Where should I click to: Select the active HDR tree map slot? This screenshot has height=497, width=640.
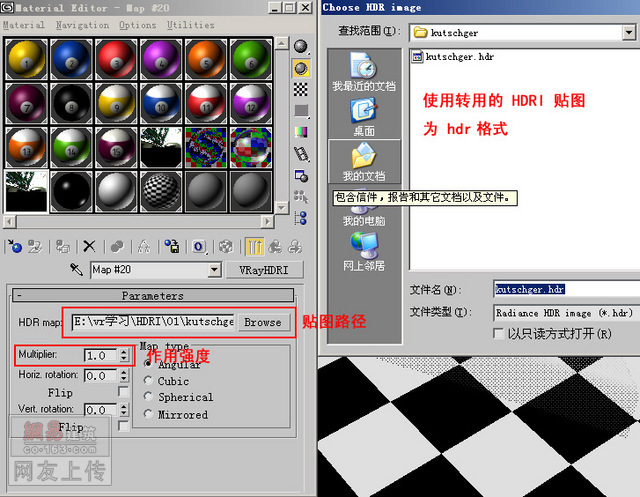click(26, 191)
